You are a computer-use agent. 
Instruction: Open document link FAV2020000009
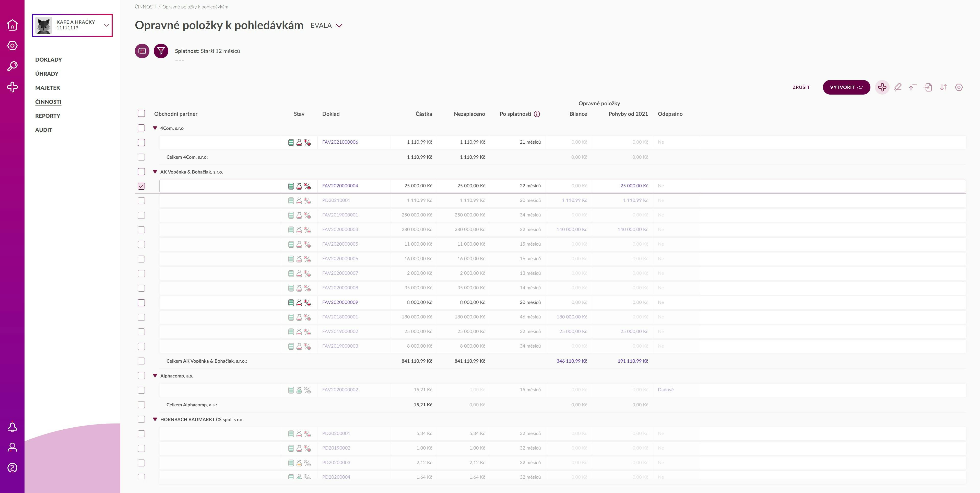[340, 302]
